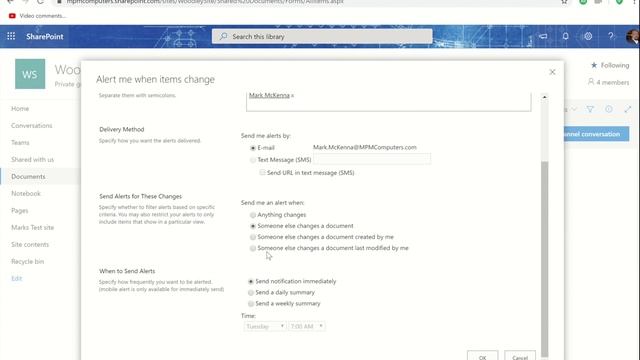Click the expand arrows icon
Image resolution: width=640 pixels, height=360 pixels.
627,109
